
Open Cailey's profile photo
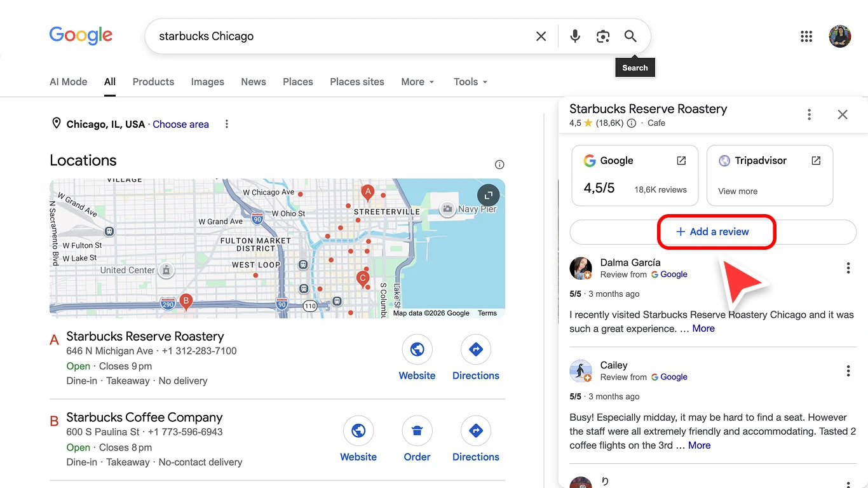coord(581,371)
